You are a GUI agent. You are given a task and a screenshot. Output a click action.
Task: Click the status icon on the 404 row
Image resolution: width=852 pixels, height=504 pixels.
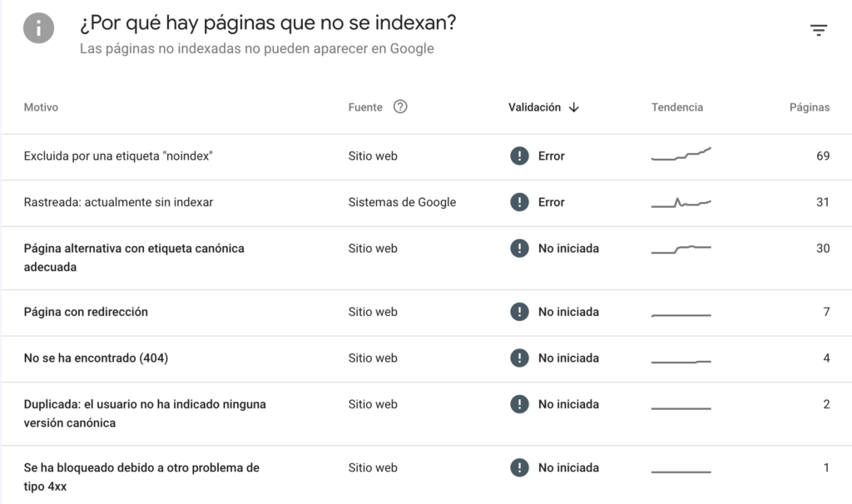point(520,358)
